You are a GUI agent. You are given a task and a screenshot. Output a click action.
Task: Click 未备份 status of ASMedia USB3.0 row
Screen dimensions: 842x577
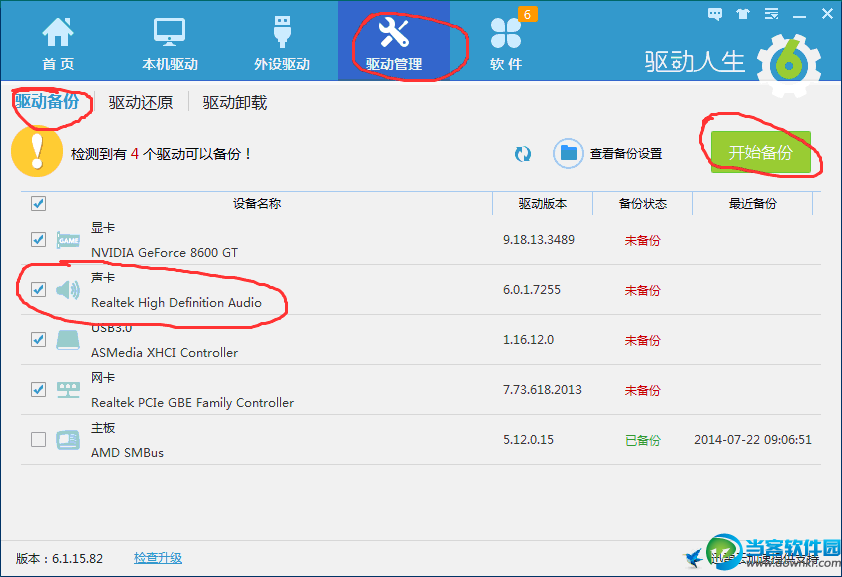pyautogui.click(x=642, y=340)
